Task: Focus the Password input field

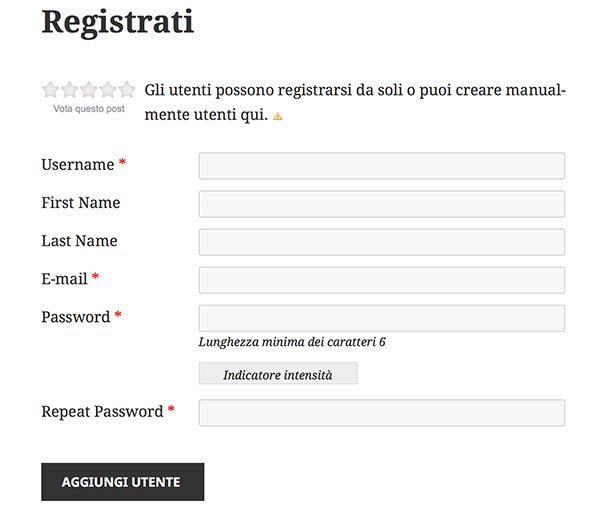Action: point(382,318)
